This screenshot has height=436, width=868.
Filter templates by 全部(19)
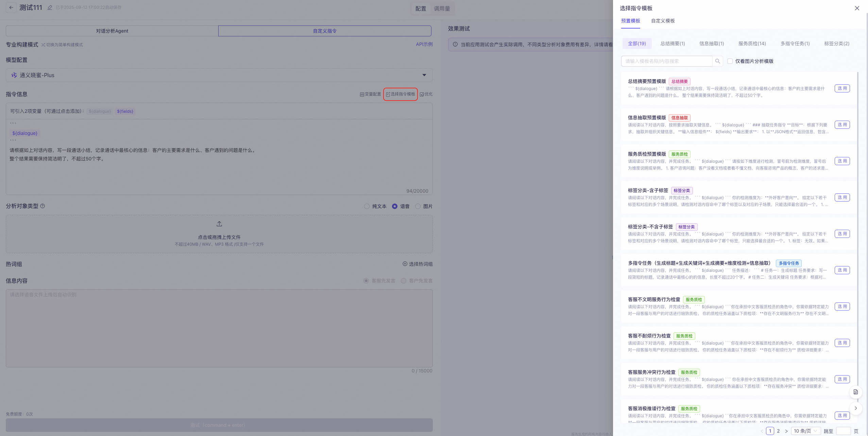pyautogui.click(x=637, y=43)
